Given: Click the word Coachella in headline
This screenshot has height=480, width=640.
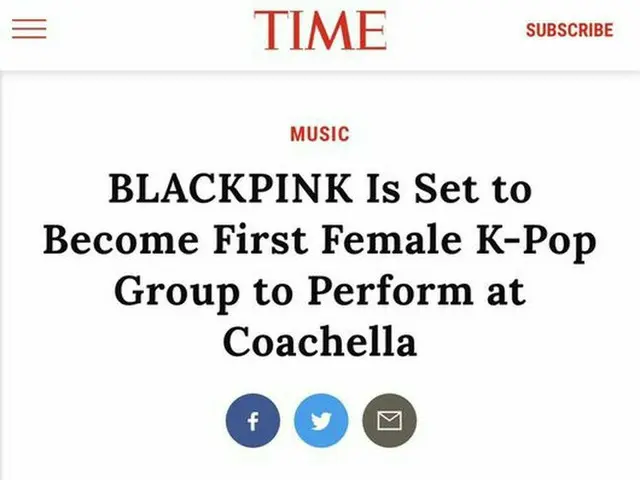Looking at the screenshot, I should 319,342.
